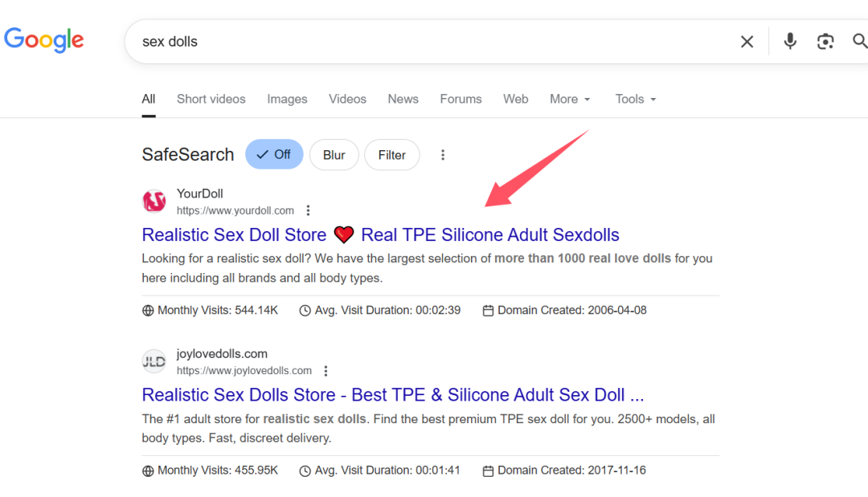Image resolution: width=868 pixels, height=497 pixels.
Task: Switch to the Web tab
Action: [x=515, y=99]
